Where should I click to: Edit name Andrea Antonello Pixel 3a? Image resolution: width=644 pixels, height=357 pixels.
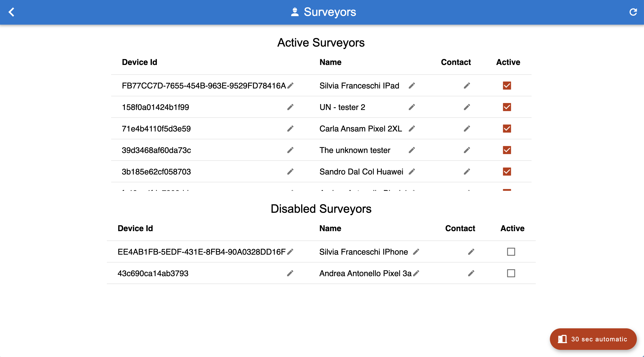point(416,273)
